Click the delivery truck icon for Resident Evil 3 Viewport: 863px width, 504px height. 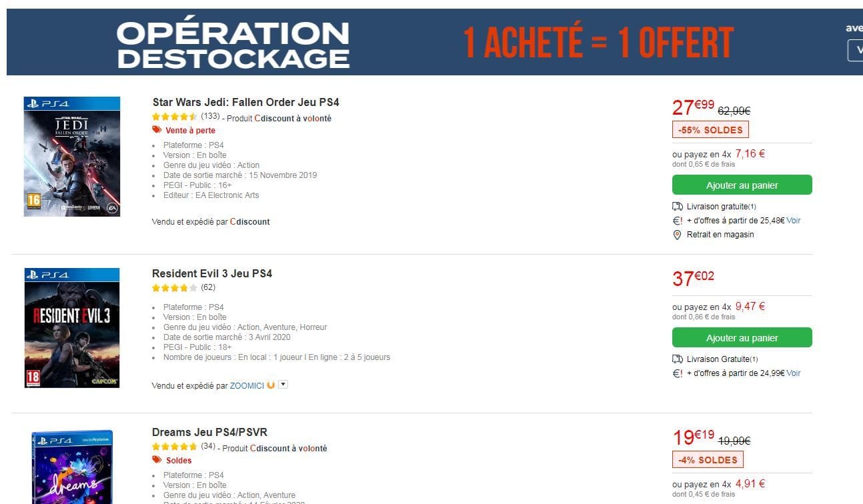[x=678, y=359]
